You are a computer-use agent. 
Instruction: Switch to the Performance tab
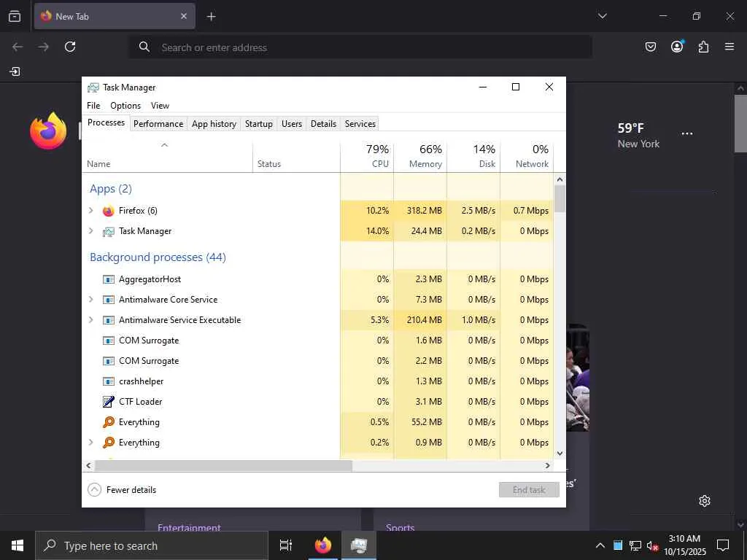158,124
